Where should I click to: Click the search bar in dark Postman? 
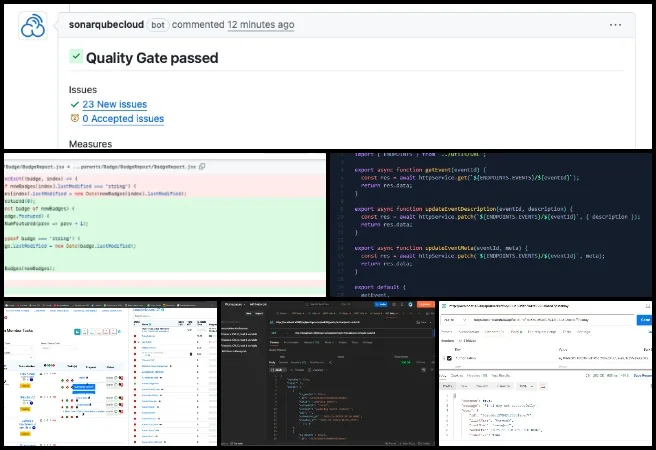tap(328, 304)
